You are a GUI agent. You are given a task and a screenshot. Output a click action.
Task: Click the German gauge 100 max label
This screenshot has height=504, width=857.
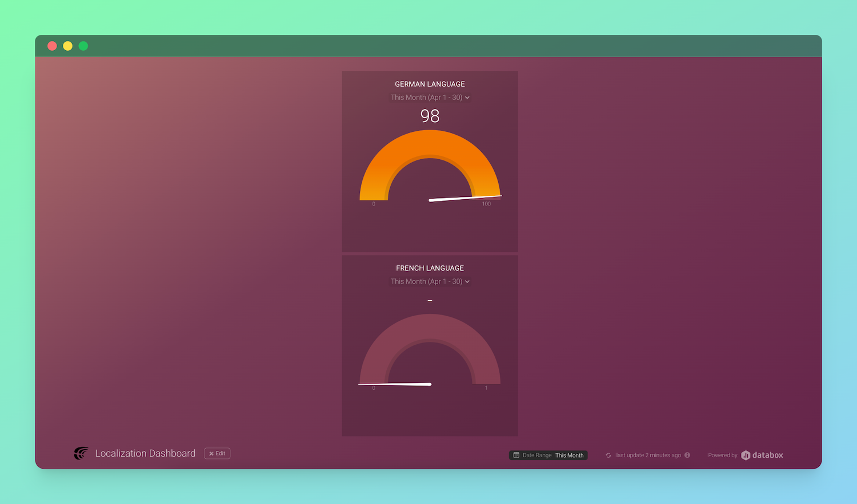point(486,204)
